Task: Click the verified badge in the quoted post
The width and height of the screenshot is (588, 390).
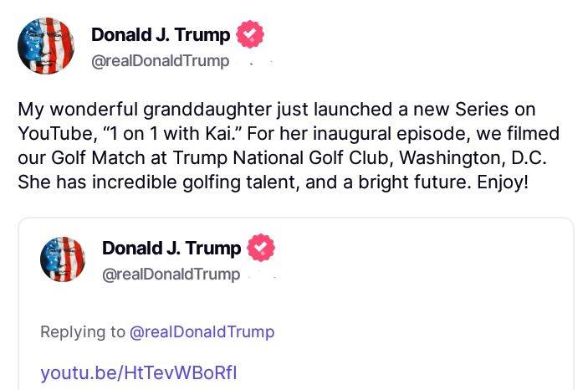Action: click(x=261, y=248)
